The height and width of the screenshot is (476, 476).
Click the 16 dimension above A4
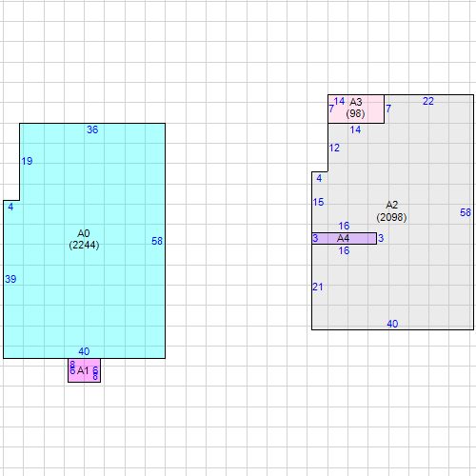(344, 226)
